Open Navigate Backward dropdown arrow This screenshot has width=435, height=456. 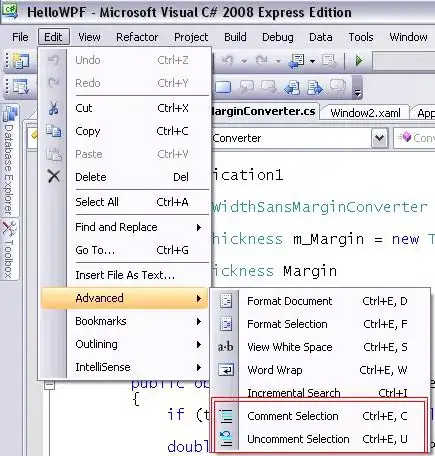312,61
